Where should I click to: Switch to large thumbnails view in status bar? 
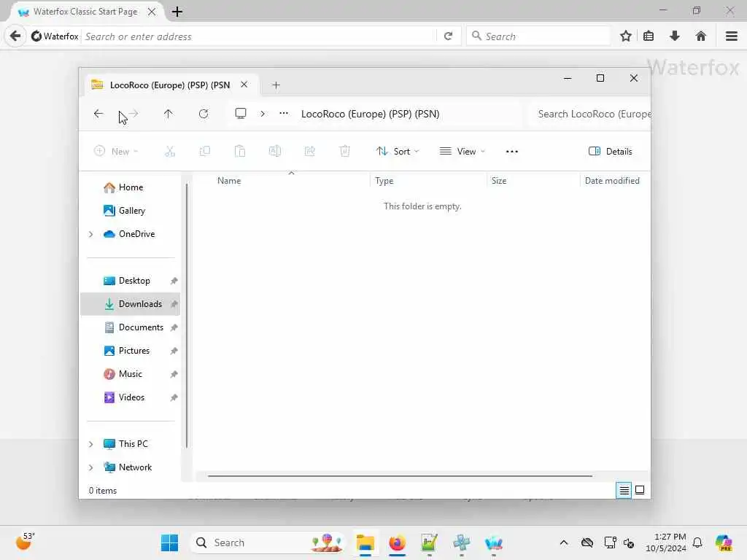pos(640,490)
